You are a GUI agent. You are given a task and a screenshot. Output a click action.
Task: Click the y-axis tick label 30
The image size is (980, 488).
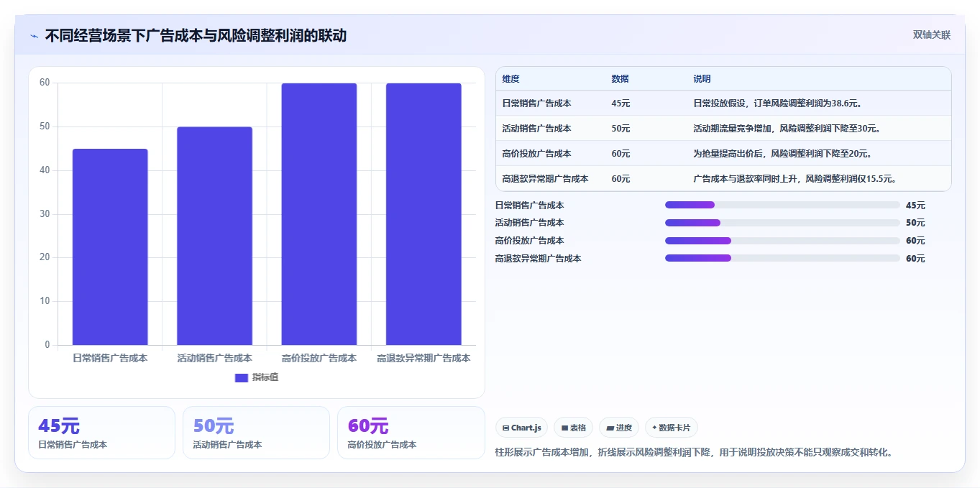tap(45, 214)
